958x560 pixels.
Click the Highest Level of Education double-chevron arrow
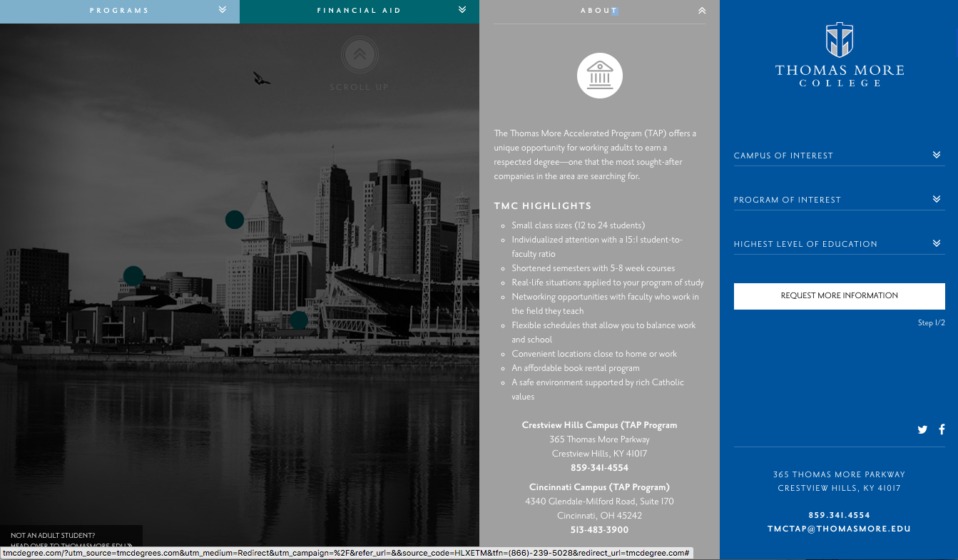coord(937,243)
